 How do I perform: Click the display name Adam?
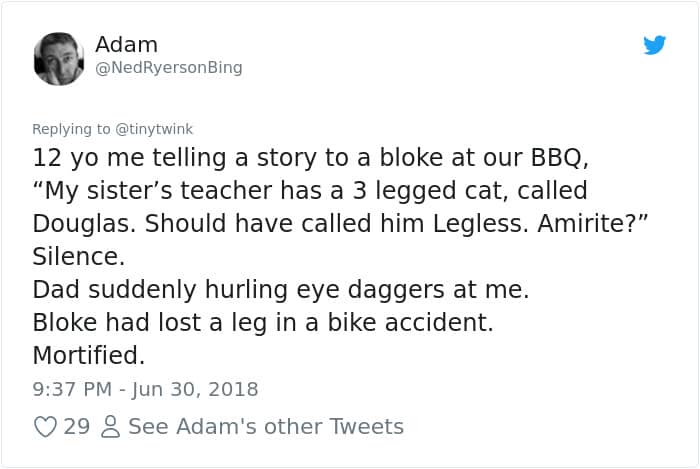(126, 44)
